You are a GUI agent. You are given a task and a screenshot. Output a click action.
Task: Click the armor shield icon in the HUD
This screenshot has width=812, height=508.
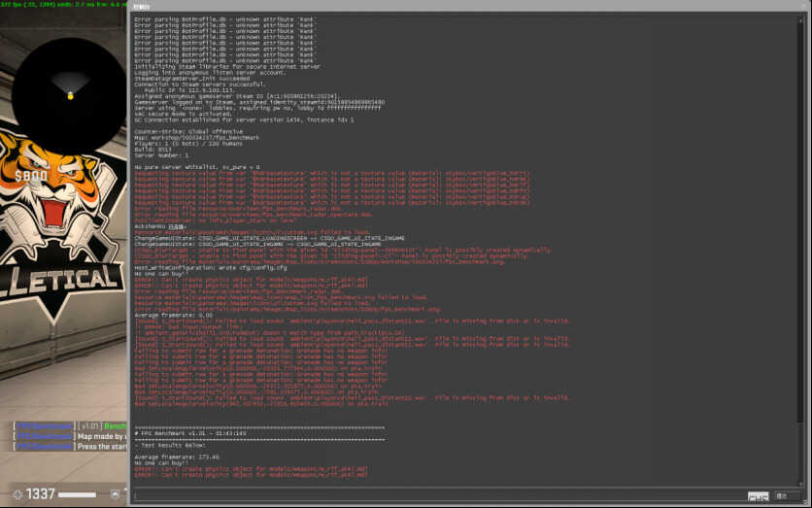pos(115,494)
